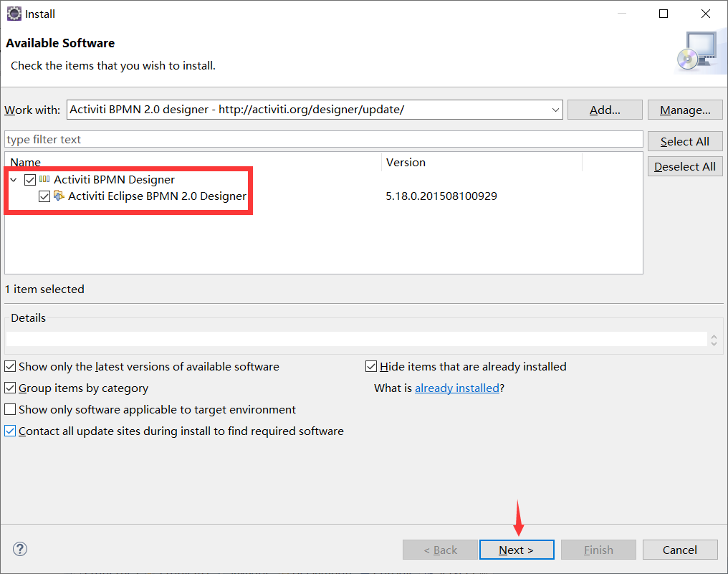Open the Work with dropdown arrow

tap(555, 110)
